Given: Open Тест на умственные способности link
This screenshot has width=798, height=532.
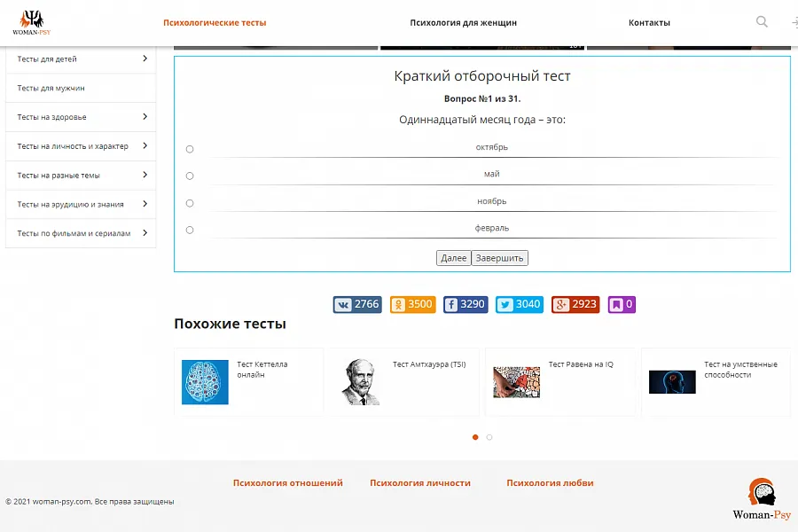Looking at the screenshot, I should coord(740,370).
